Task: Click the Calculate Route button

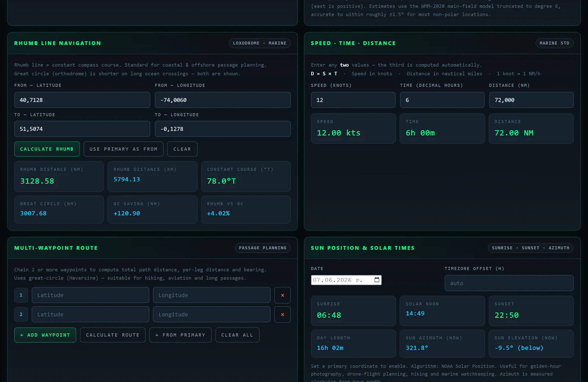Action: 113,335
